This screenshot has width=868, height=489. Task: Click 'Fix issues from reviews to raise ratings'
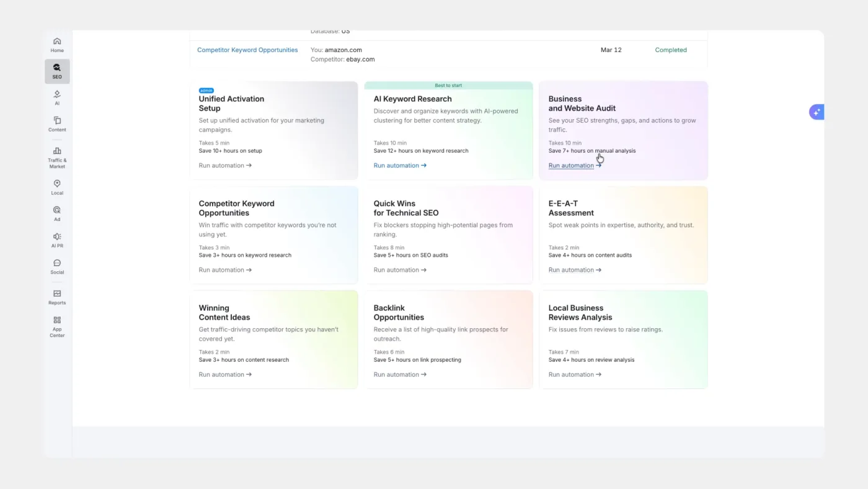(606, 330)
